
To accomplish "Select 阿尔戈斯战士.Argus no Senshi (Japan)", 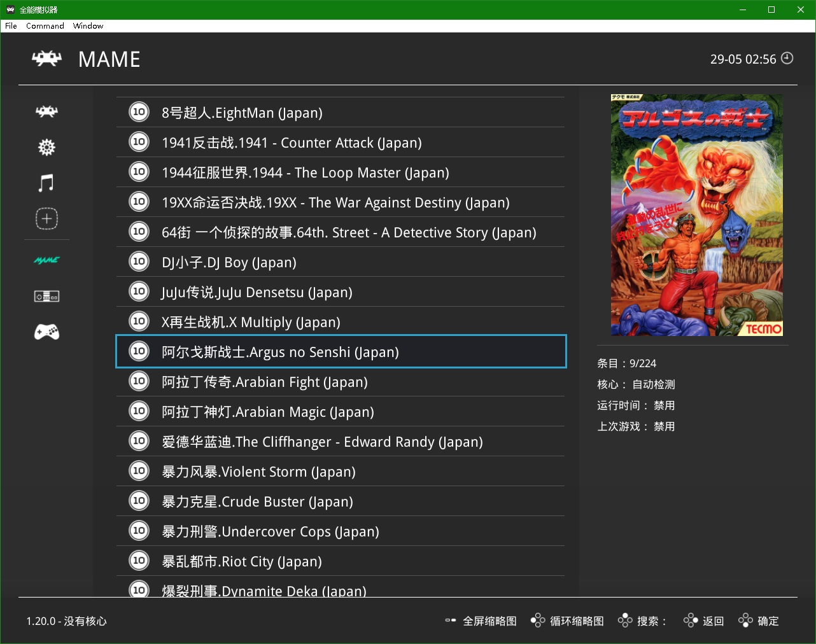I will click(341, 351).
